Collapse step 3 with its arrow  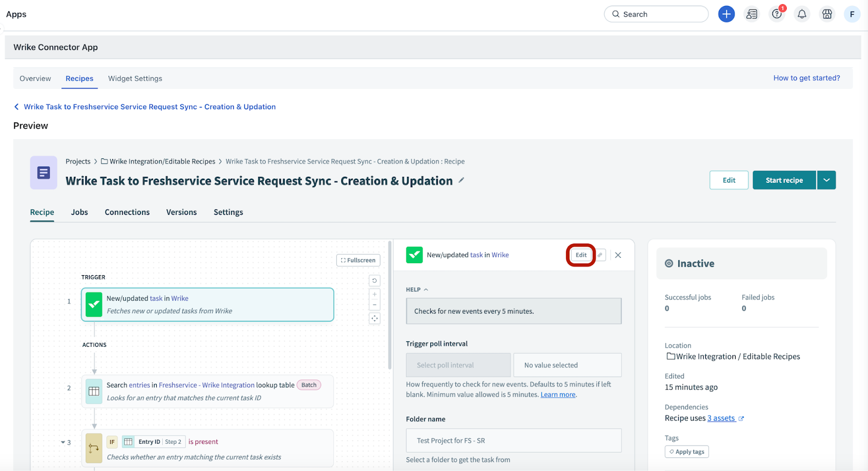tap(63, 442)
